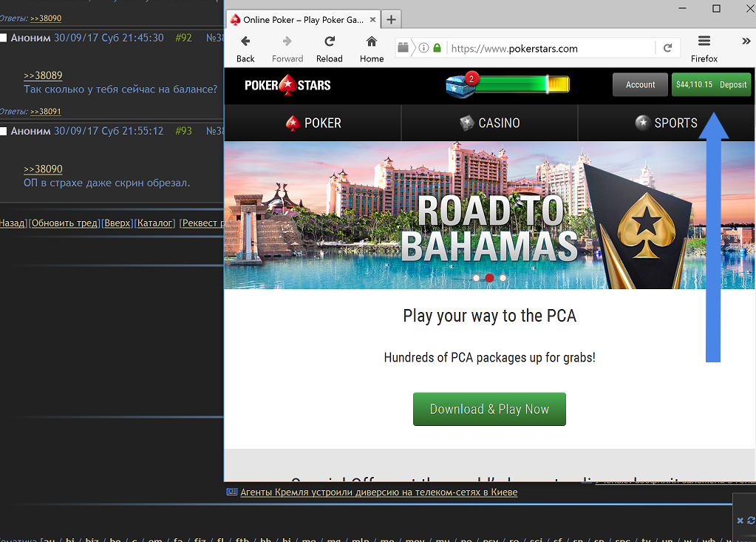Click post number #92
The width and height of the screenshot is (756, 542).
(183, 38)
